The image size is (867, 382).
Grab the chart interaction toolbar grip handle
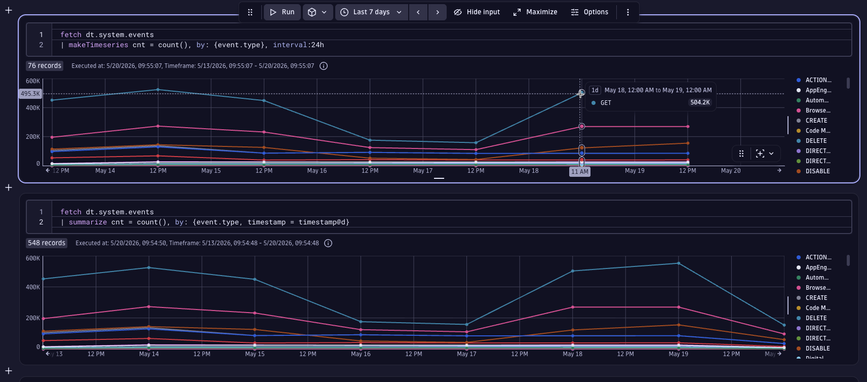coord(741,154)
